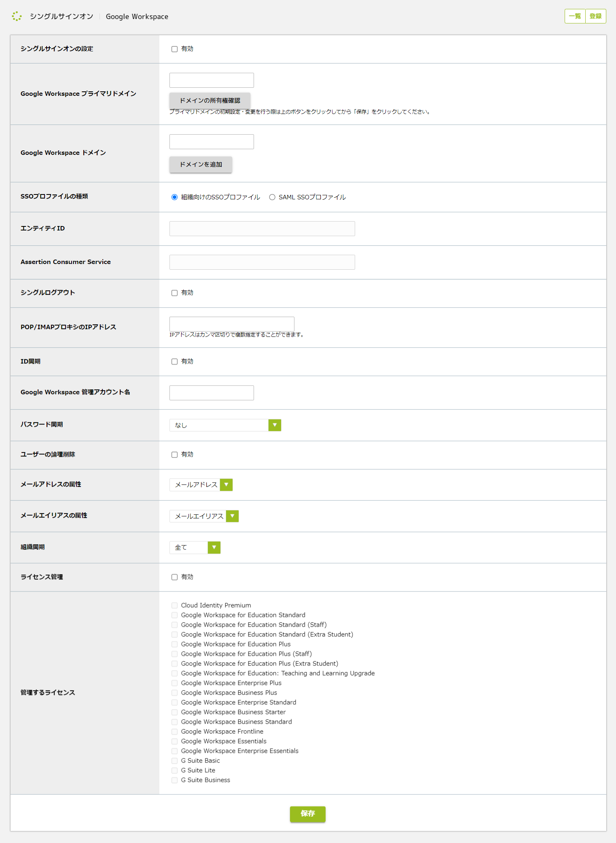Enable the ユーザーの論理削除 checkbox

pyautogui.click(x=174, y=454)
